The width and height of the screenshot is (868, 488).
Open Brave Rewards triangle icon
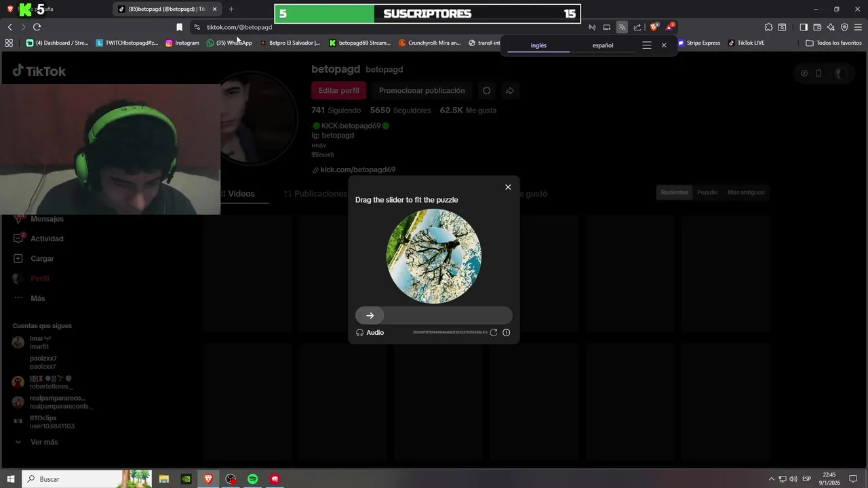coord(670,27)
